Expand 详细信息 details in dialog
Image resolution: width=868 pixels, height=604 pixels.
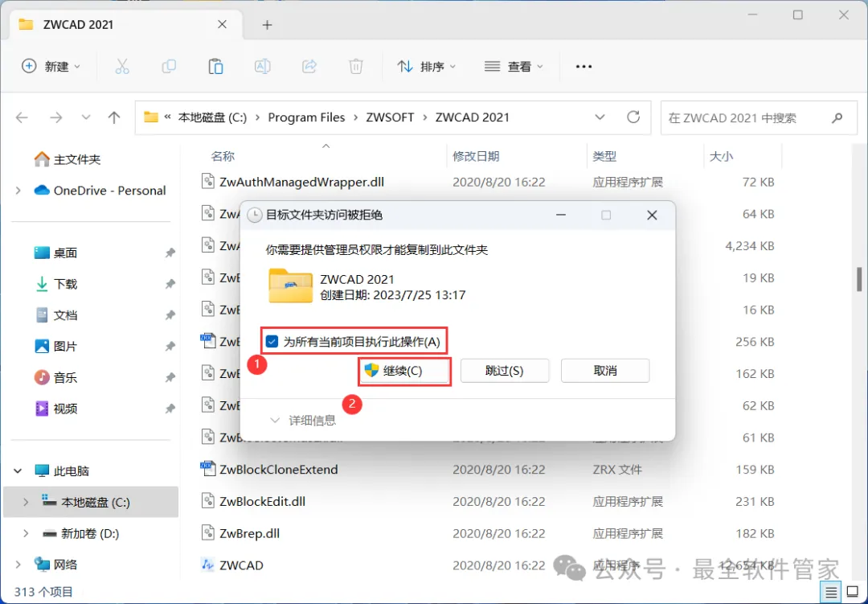click(303, 421)
